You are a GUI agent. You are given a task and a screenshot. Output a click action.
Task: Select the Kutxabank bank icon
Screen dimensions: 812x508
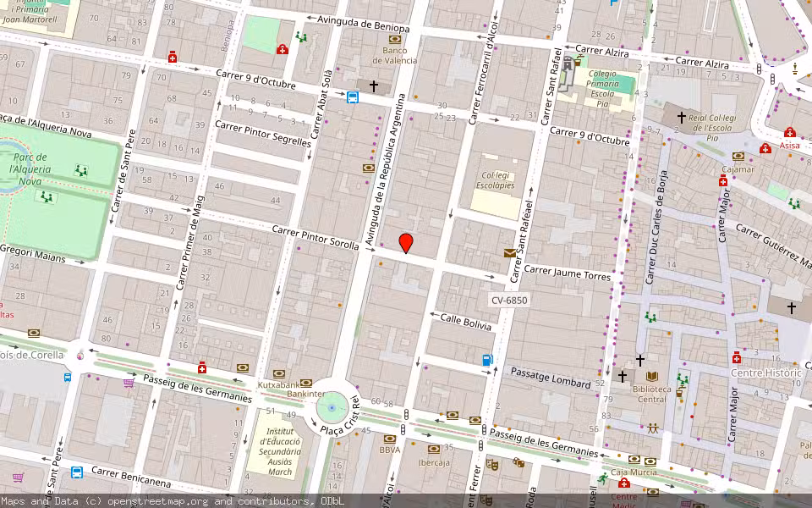tap(278, 374)
